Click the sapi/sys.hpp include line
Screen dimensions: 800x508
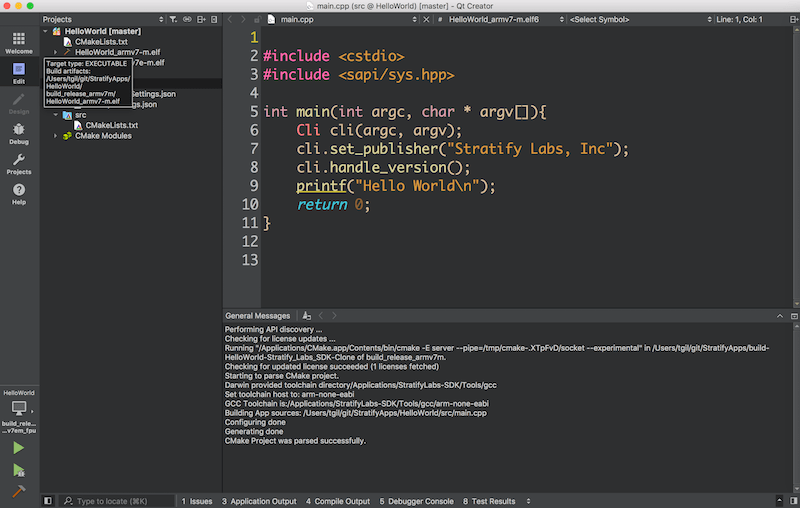(358, 75)
